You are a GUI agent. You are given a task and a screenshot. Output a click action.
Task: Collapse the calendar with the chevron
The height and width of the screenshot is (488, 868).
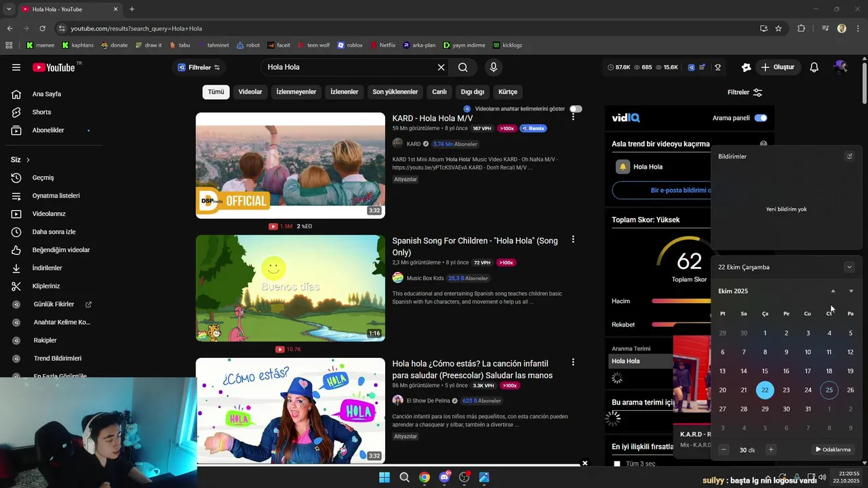(849, 267)
